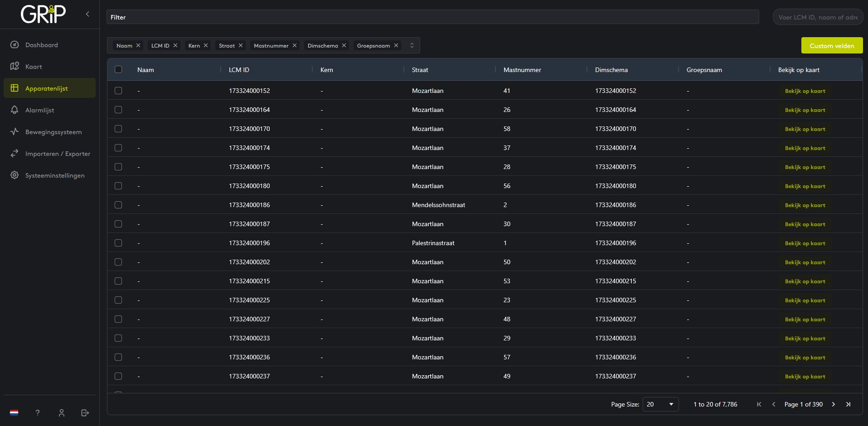868x426 pixels.
Task: Click the LCM ID cell 173324000233
Action: (x=249, y=338)
